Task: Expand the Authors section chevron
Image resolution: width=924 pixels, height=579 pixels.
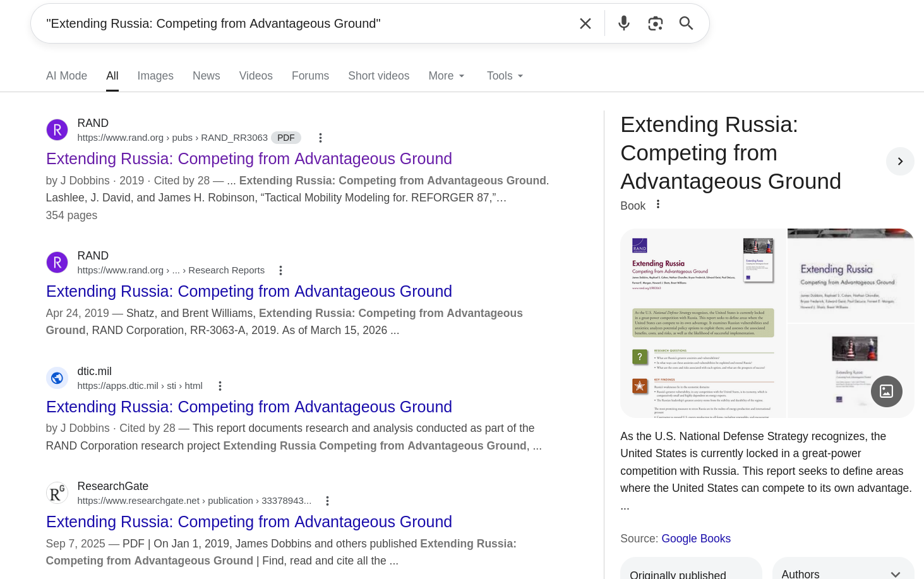Action: click(895, 574)
